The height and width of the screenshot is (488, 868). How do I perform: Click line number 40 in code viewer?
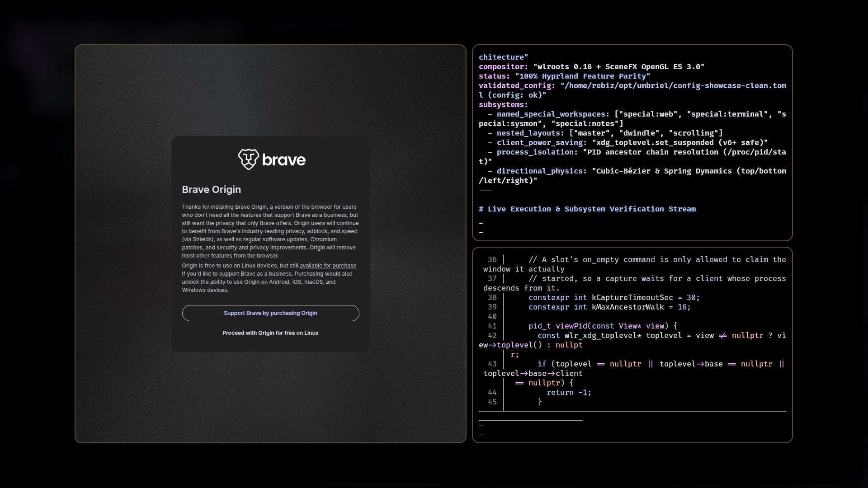pos(492,317)
